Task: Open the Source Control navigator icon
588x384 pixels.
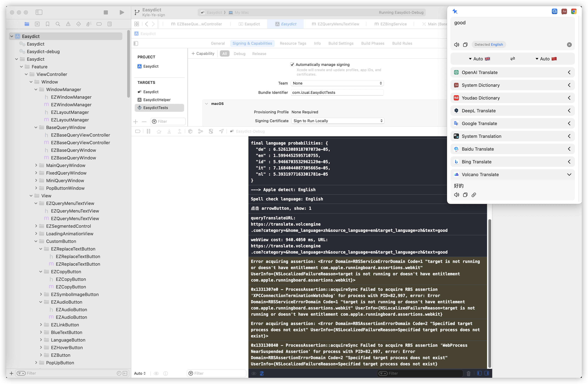Action: tap(37, 24)
